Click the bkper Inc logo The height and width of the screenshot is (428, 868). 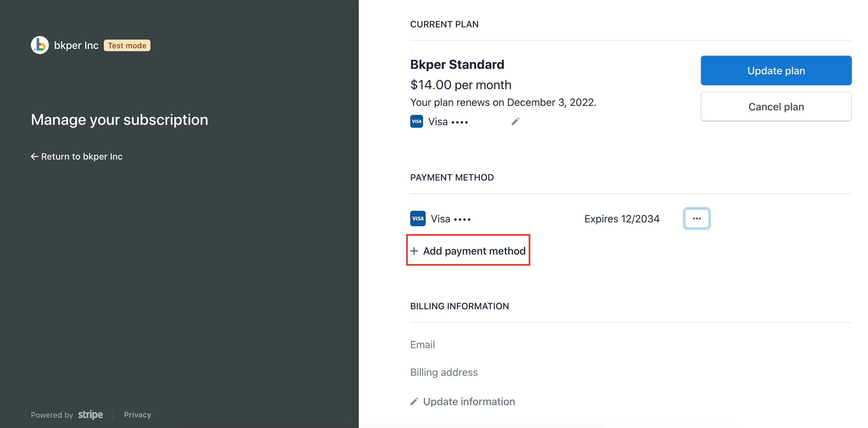click(40, 45)
